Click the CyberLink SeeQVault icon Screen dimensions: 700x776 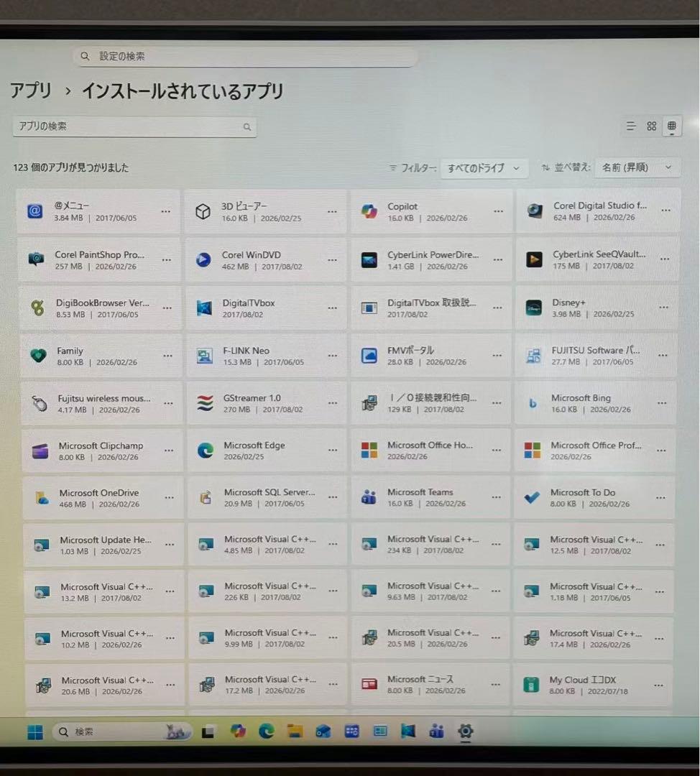click(534, 259)
